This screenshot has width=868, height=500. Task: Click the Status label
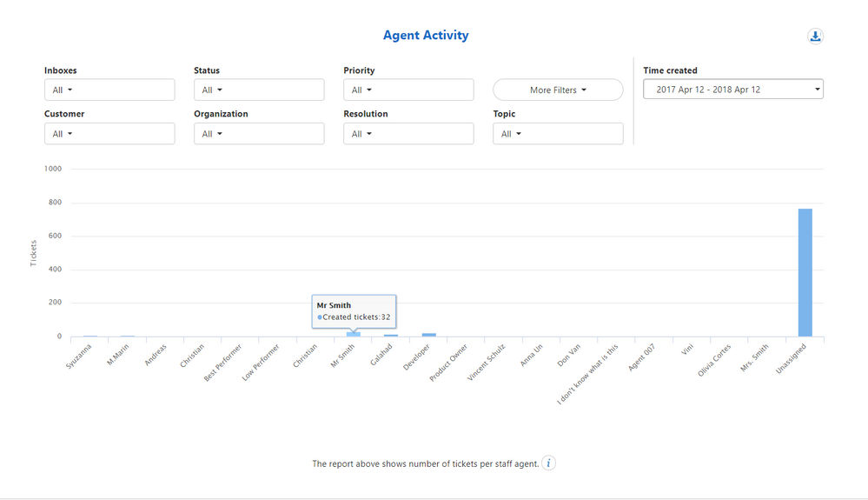point(207,70)
